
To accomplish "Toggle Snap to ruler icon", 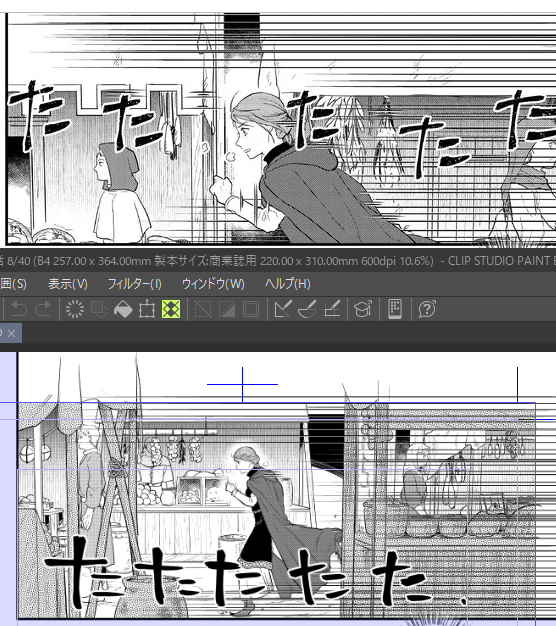I will (283, 309).
